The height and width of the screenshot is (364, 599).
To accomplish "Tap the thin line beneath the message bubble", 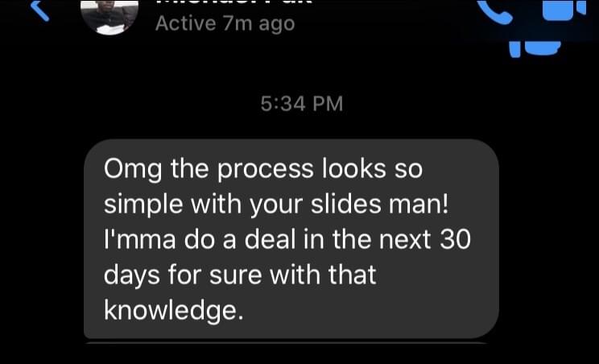I will [x=287, y=343].
